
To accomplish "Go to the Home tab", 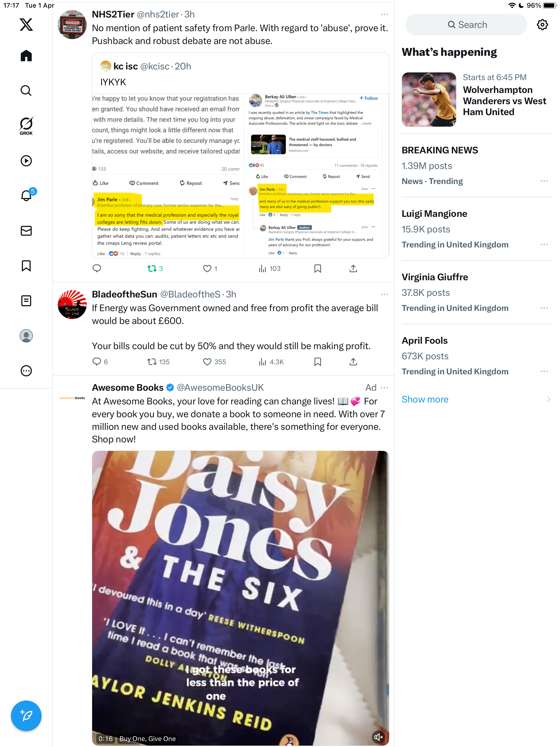I will point(26,56).
